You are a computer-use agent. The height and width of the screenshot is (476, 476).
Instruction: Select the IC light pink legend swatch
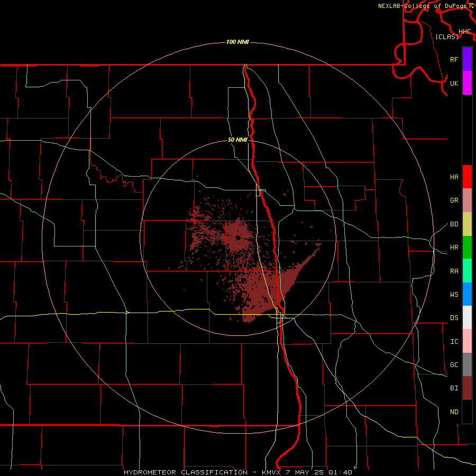[x=467, y=341]
